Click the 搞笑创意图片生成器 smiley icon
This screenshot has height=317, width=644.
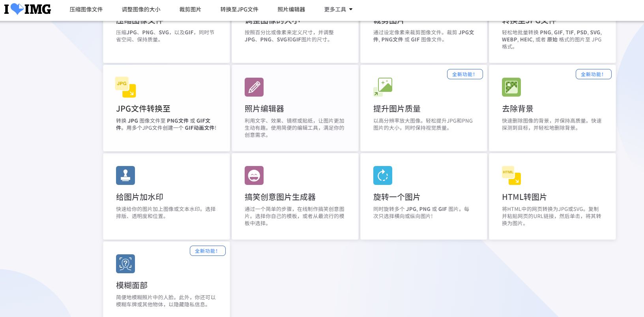[x=254, y=175]
